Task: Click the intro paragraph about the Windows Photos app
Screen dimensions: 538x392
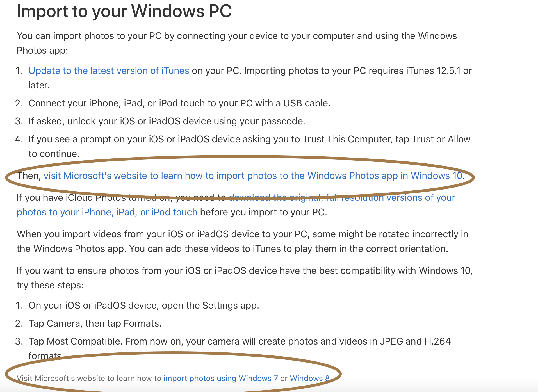Action: click(x=237, y=36)
